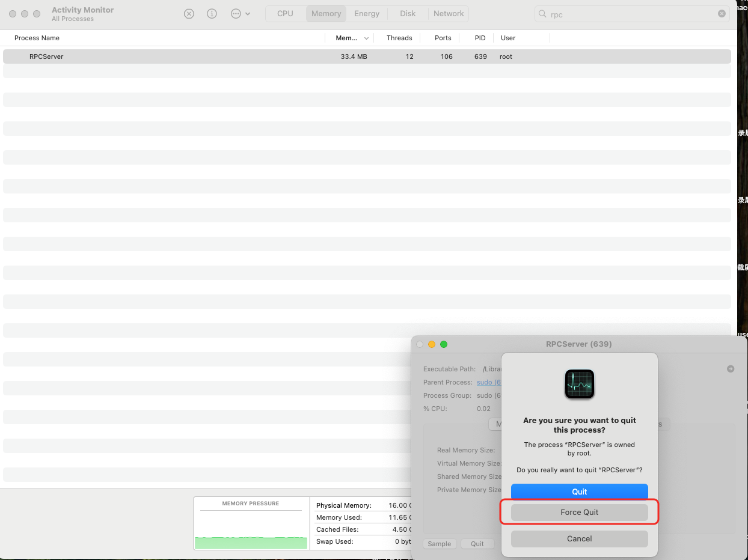This screenshot has height=560, width=748.
Task: Click the green zoom button on RPCServer window
Action: (x=444, y=344)
